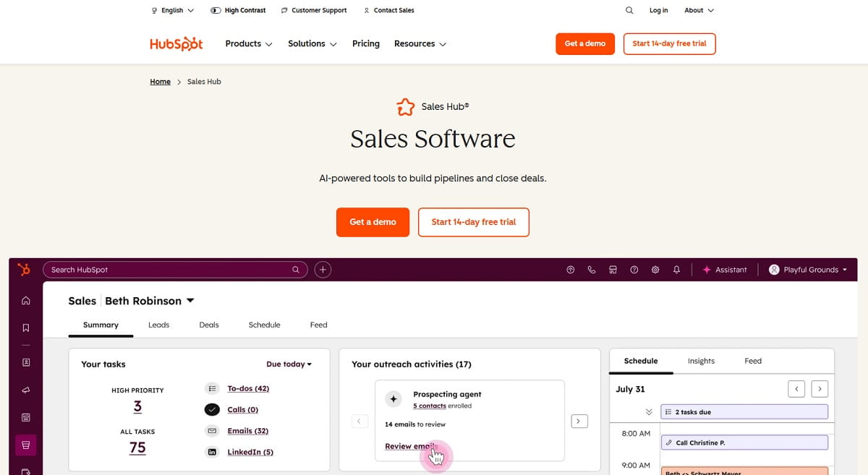Open the 5 contacts enrolled link
This screenshot has height=475, width=868.
430,406
